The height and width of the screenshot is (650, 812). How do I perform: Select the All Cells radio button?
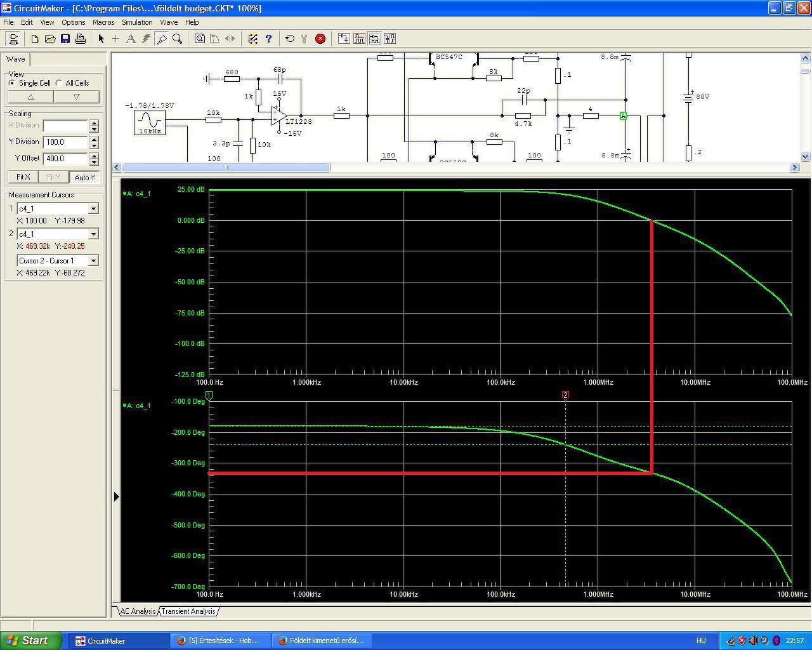[59, 83]
